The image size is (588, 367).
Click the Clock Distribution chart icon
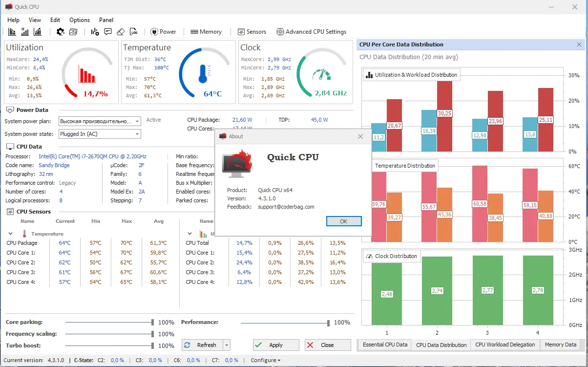coord(370,256)
